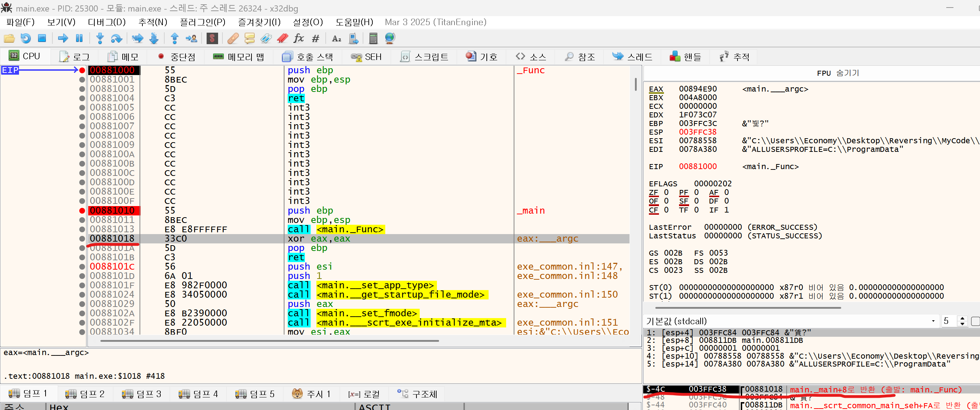Viewport: 980px width, 410px height.
Task: Toggle the breakpoint bullet at address 00881000
Action: point(82,70)
